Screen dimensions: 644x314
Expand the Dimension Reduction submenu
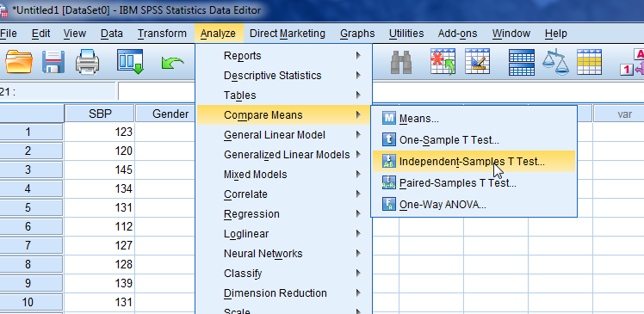coord(284,293)
